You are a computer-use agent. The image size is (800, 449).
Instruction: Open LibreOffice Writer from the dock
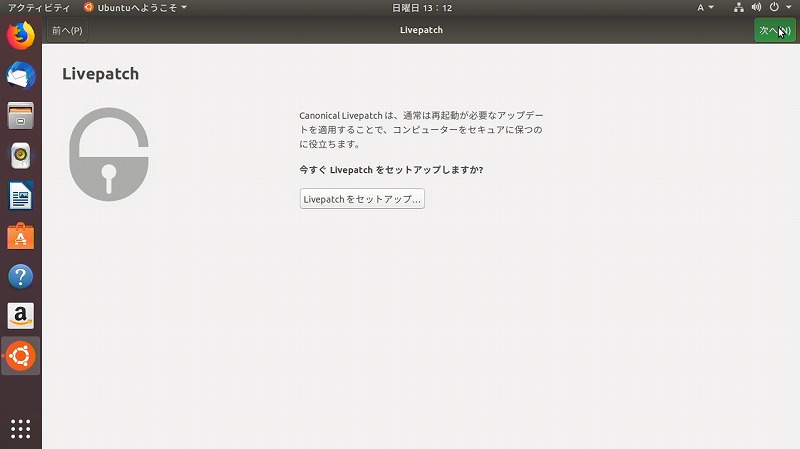[x=20, y=196]
